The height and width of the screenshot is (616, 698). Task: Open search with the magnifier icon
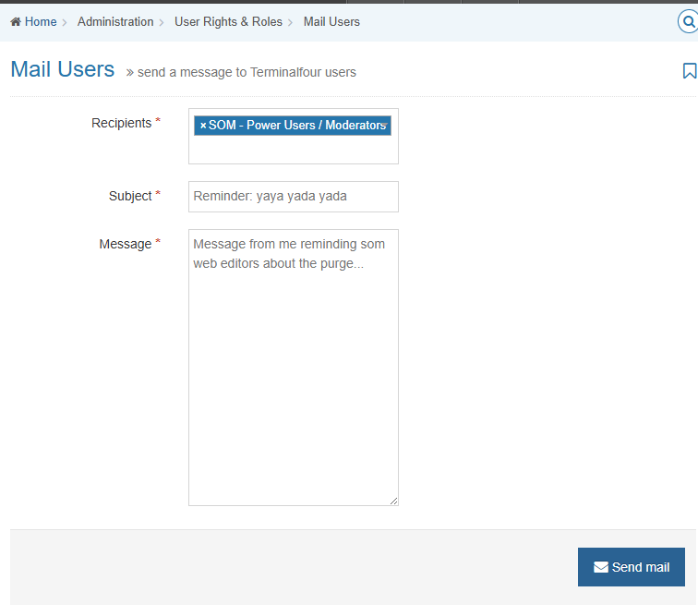[688, 21]
